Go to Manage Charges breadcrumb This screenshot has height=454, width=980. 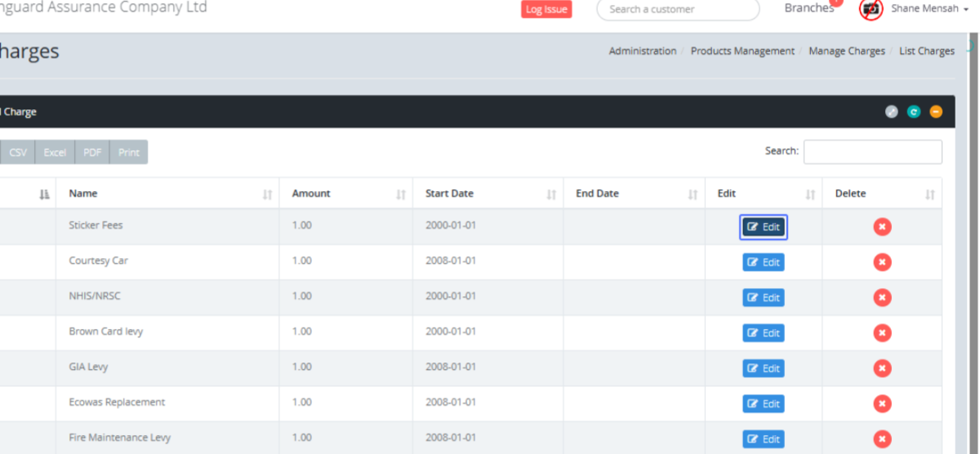click(846, 51)
